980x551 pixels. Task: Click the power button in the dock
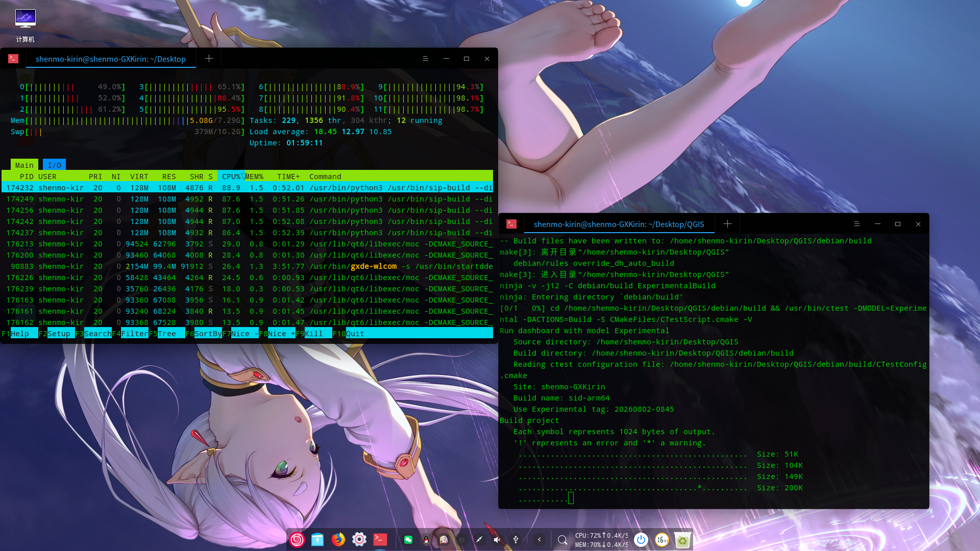coord(641,540)
